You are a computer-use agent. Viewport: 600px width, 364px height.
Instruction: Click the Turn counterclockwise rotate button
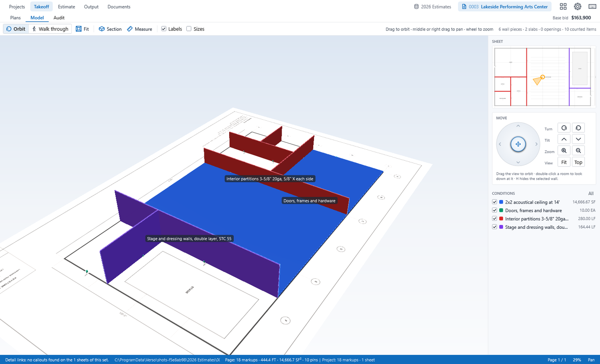click(x=578, y=128)
